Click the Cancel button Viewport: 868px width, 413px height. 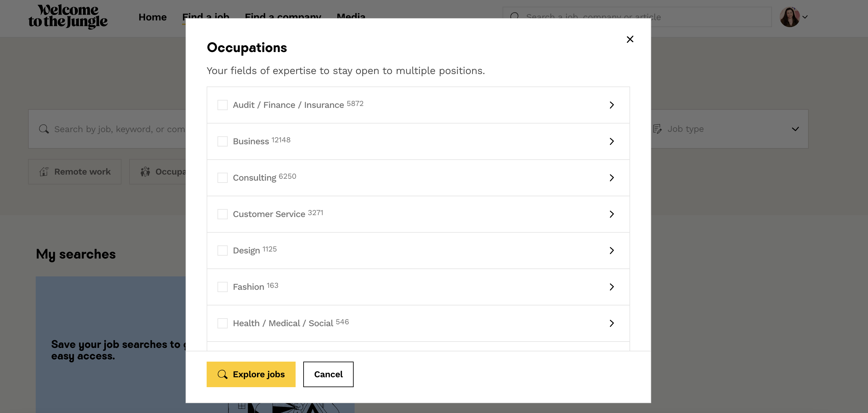coord(328,374)
